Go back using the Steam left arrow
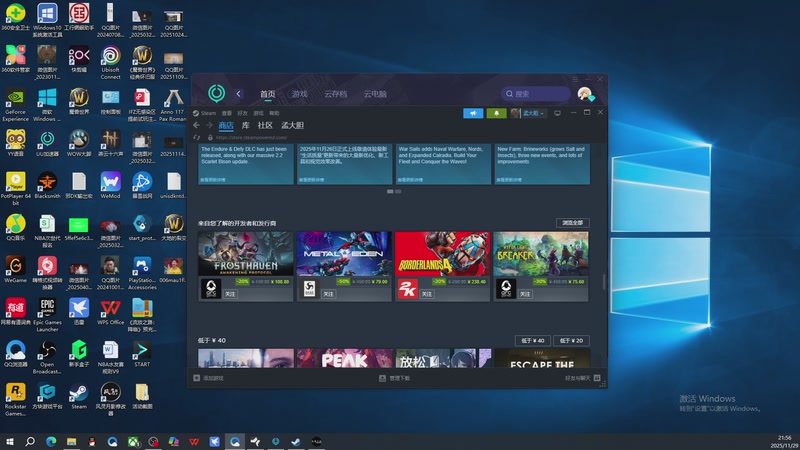The image size is (800, 450). click(x=196, y=125)
